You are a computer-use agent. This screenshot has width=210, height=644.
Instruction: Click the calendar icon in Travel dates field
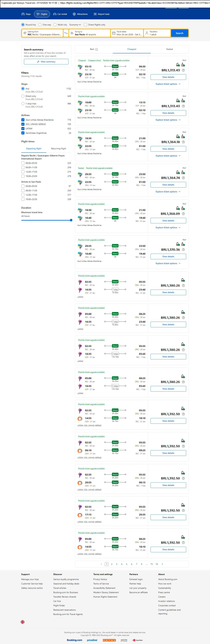click(x=114, y=33)
